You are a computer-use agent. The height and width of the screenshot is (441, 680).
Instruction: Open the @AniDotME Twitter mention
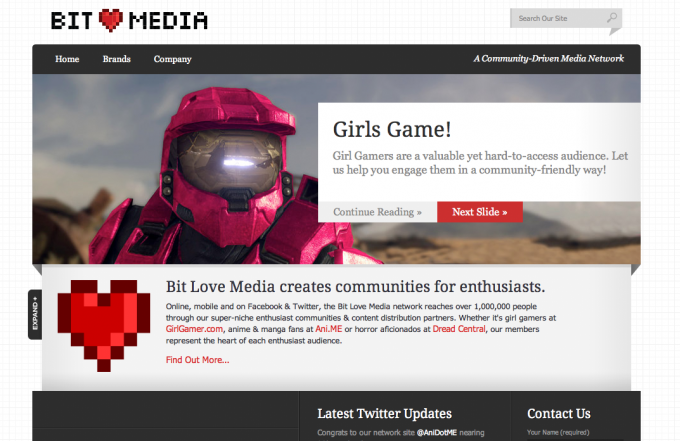pyautogui.click(x=437, y=432)
